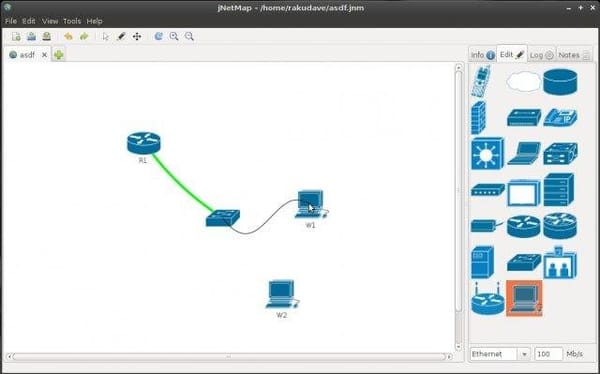Image resolution: width=600 pixels, height=374 pixels.
Task: Click the blue refresh toolbar icon
Action: point(158,36)
